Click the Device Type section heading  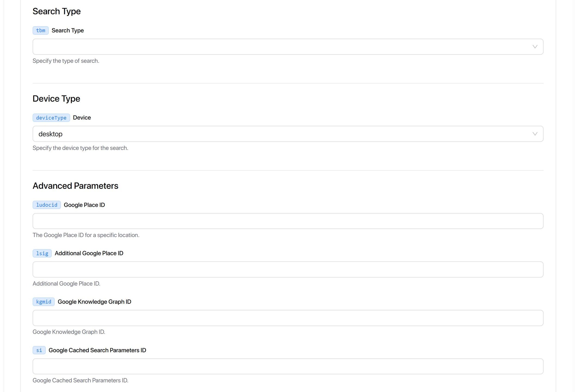pos(56,99)
